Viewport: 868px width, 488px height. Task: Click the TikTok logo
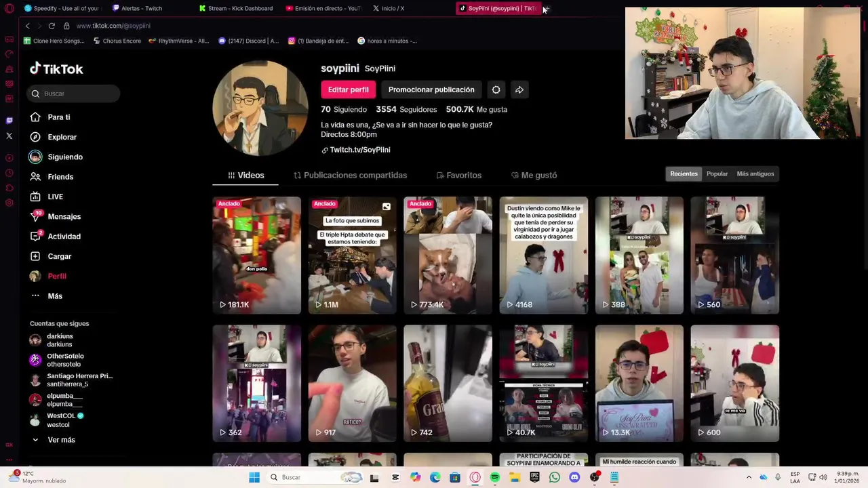point(56,68)
